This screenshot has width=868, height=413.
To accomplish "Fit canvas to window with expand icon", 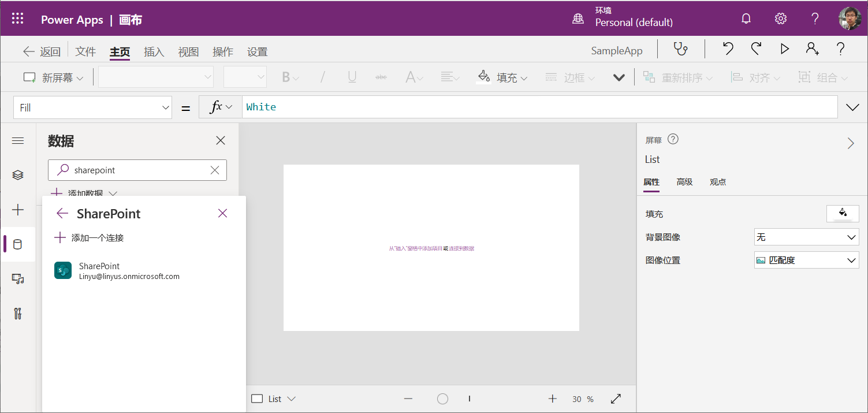I will click(616, 399).
